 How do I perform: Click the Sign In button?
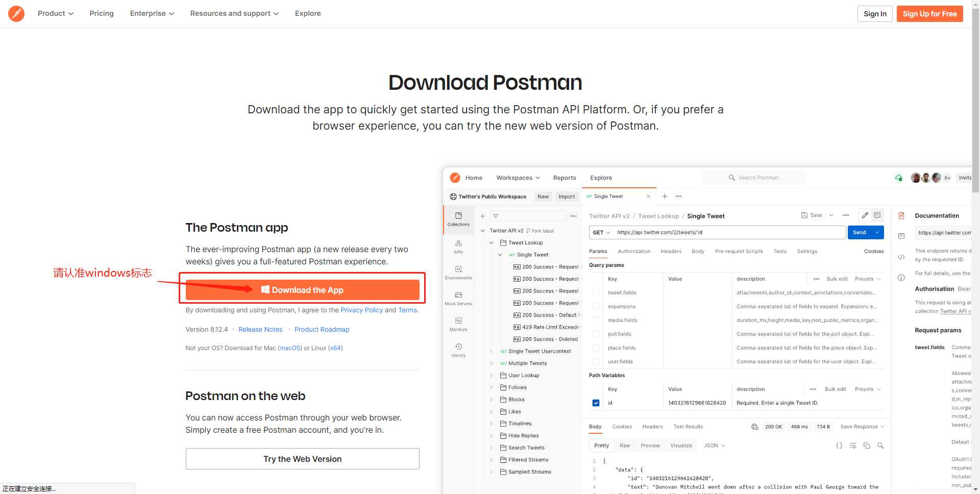point(875,14)
